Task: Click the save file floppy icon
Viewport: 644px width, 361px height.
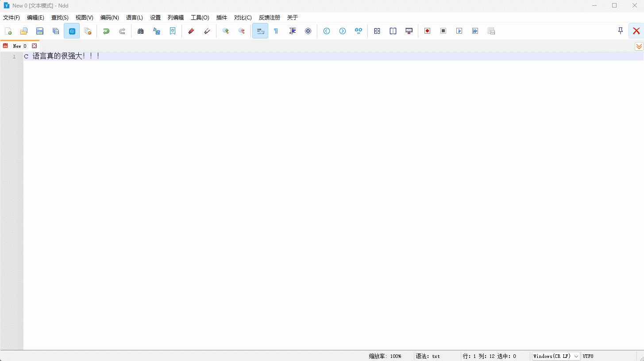Action: click(x=40, y=31)
